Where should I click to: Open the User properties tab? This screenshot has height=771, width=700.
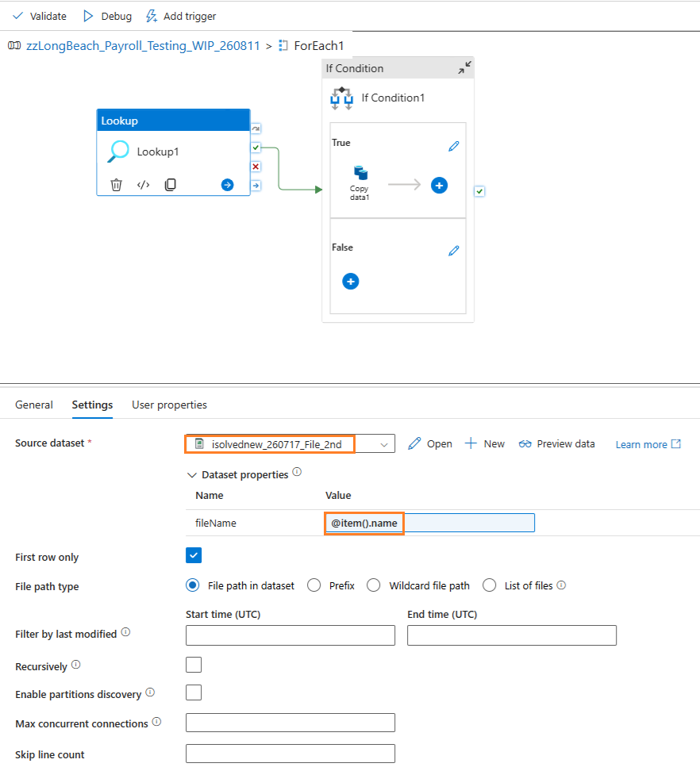[x=169, y=405]
